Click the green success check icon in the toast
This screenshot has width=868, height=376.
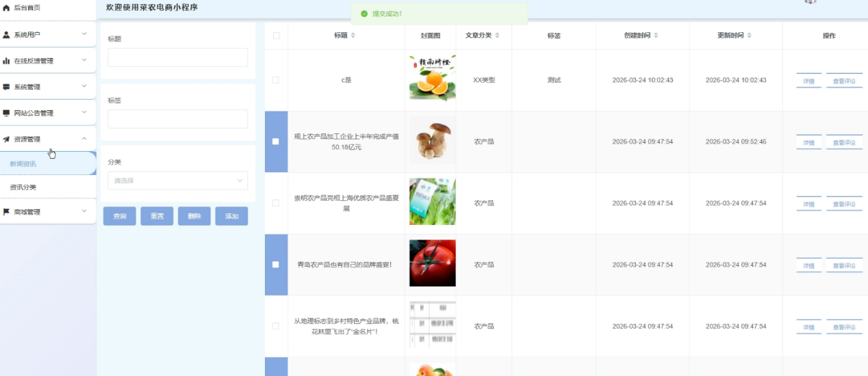coord(364,14)
